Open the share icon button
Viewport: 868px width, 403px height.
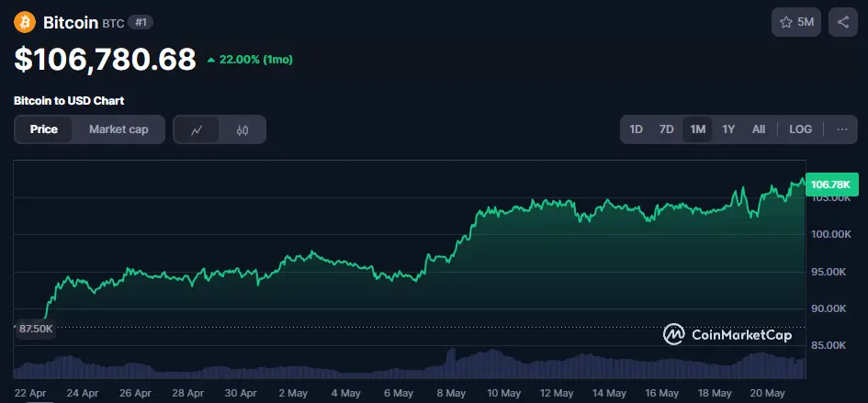[843, 22]
